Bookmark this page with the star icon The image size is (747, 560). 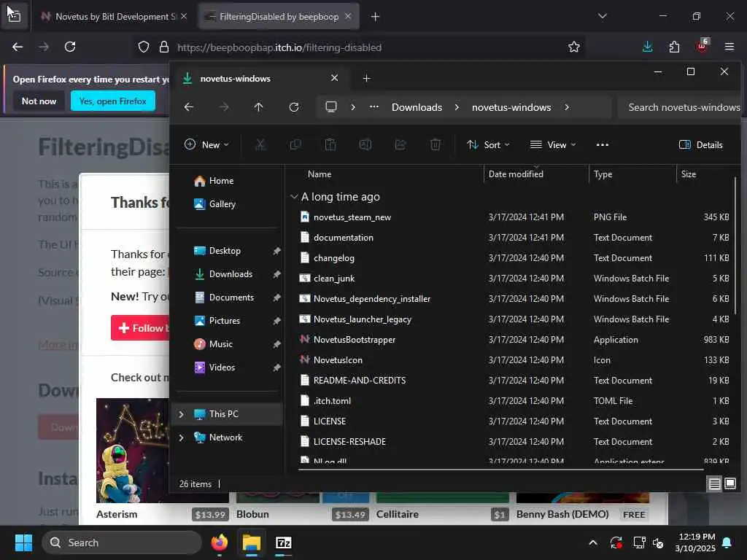pos(574,47)
